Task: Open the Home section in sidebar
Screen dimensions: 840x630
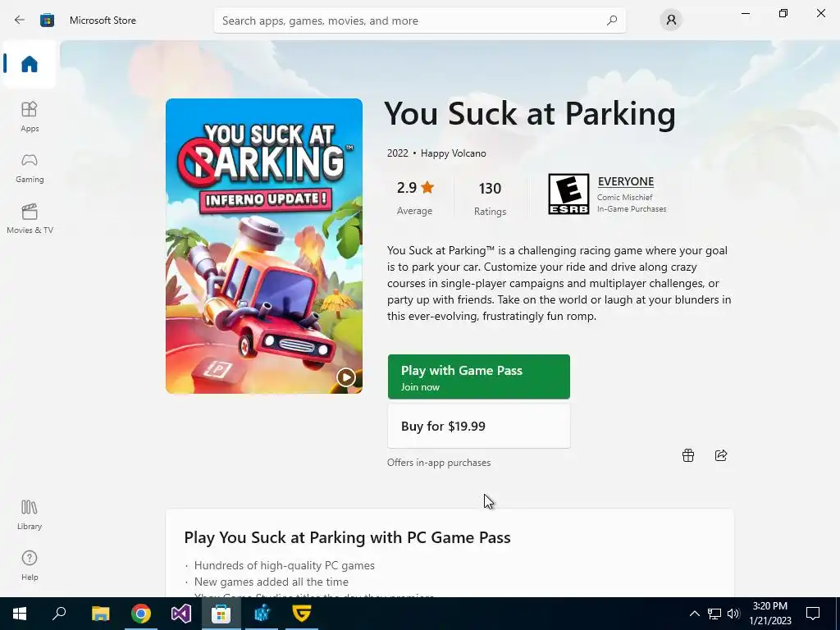Action: (30, 64)
